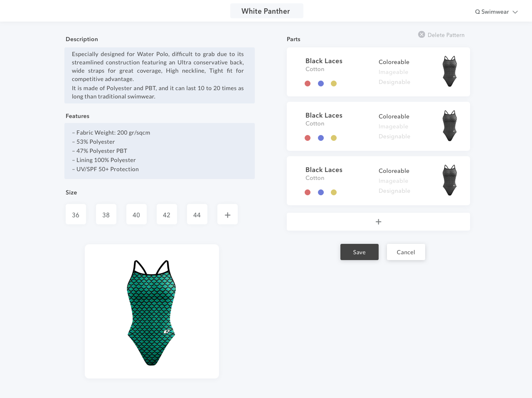Image resolution: width=532 pixels, height=398 pixels.
Task: Click the Cancel button
Action: [406, 252]
